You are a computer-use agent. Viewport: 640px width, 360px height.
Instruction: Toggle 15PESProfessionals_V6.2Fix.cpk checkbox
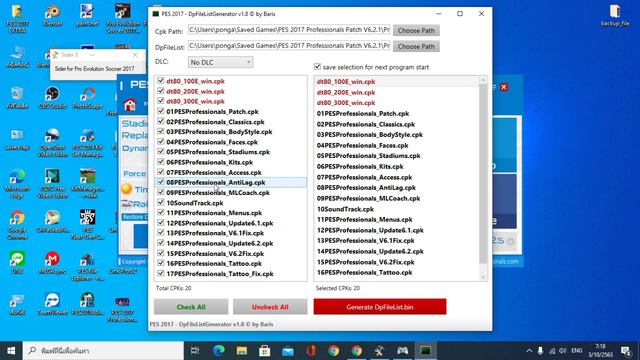pyautogui.click(x=160, y=253)
